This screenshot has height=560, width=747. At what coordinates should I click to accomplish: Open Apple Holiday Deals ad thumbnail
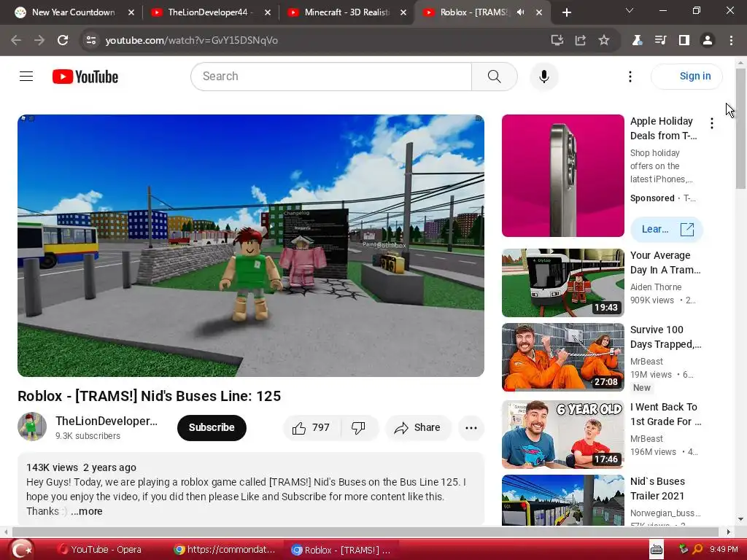(562, 175)
